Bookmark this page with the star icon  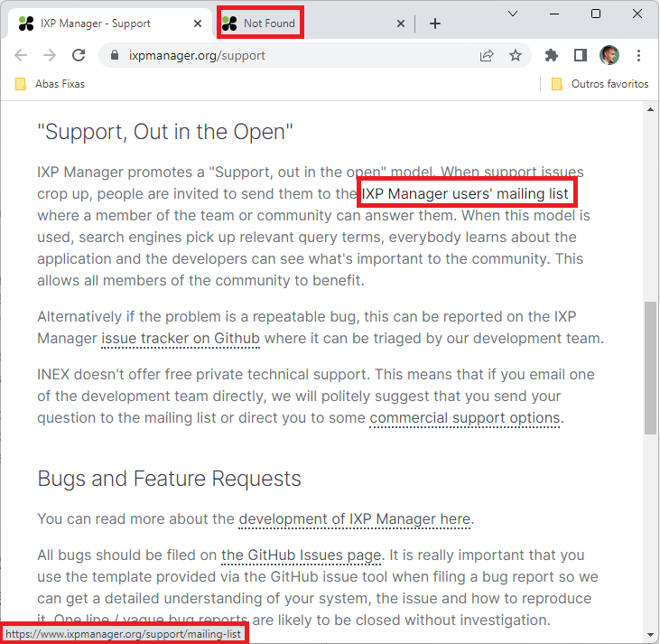[516, 55]
